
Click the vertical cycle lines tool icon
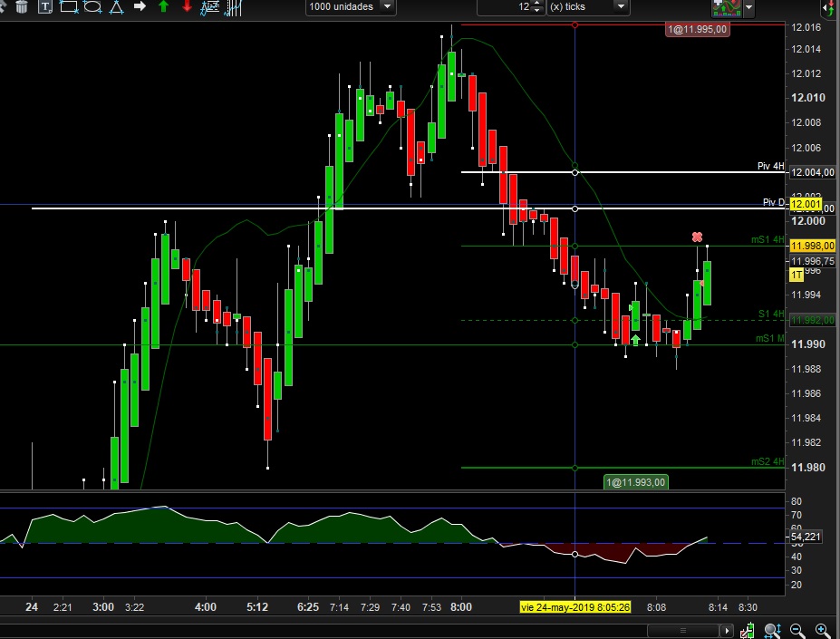pos(233,7)
